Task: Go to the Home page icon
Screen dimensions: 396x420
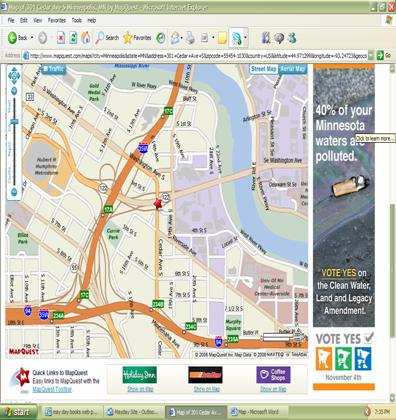Action: click(86, 38)
